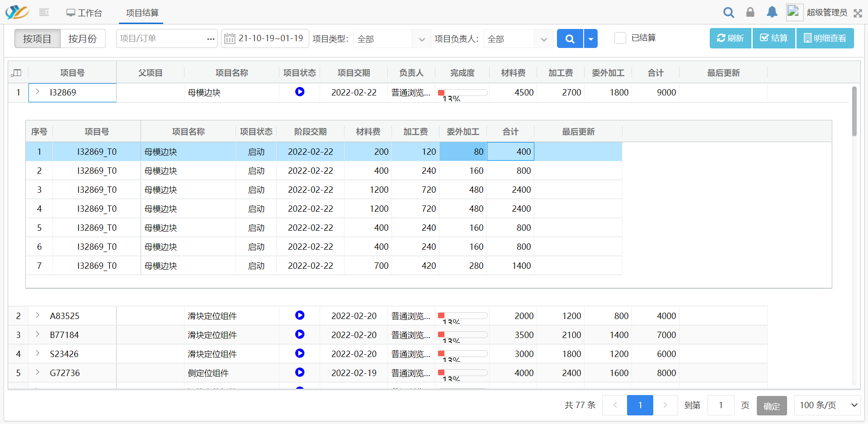Click the lock screen icon

[750, 12]
